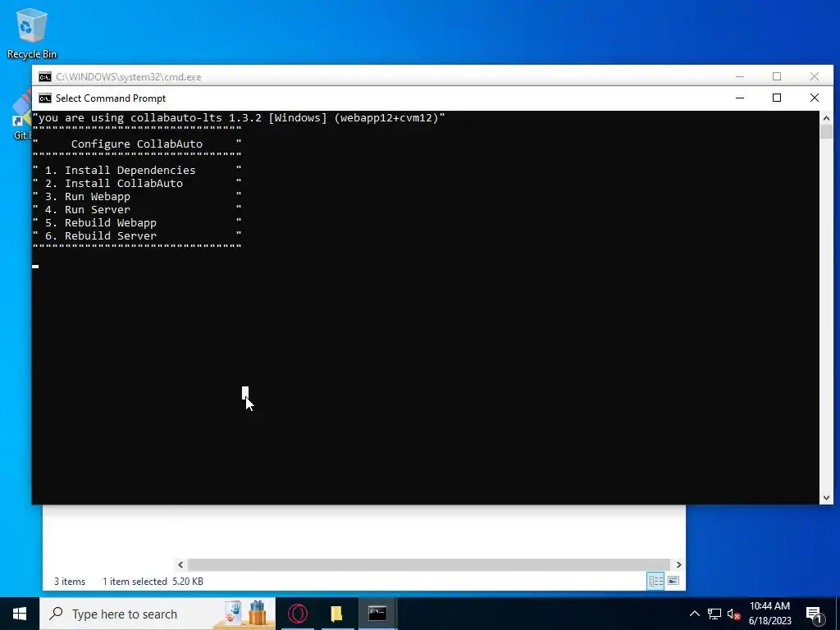
Task: Click the console scrollbar down arrow
Action: [x=826, y=498]
